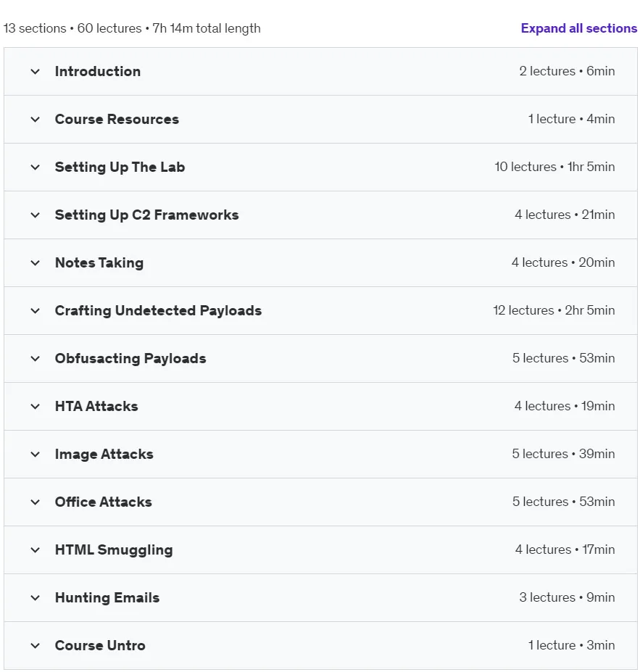Viewport: 640px width, 672px height.
Task: Select the Image Attacks heading
Action: (104, 455)
